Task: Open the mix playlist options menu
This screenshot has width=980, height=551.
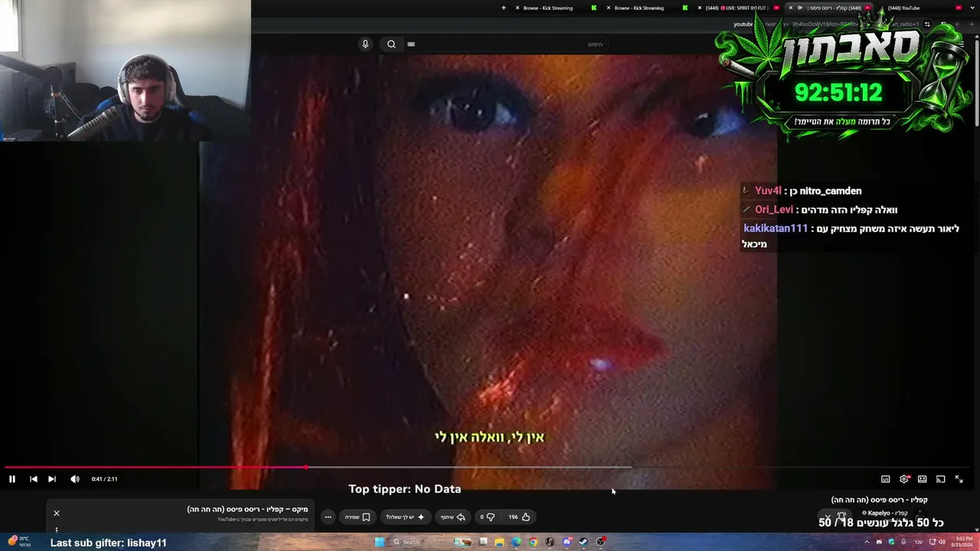Action: click(57, 530)
